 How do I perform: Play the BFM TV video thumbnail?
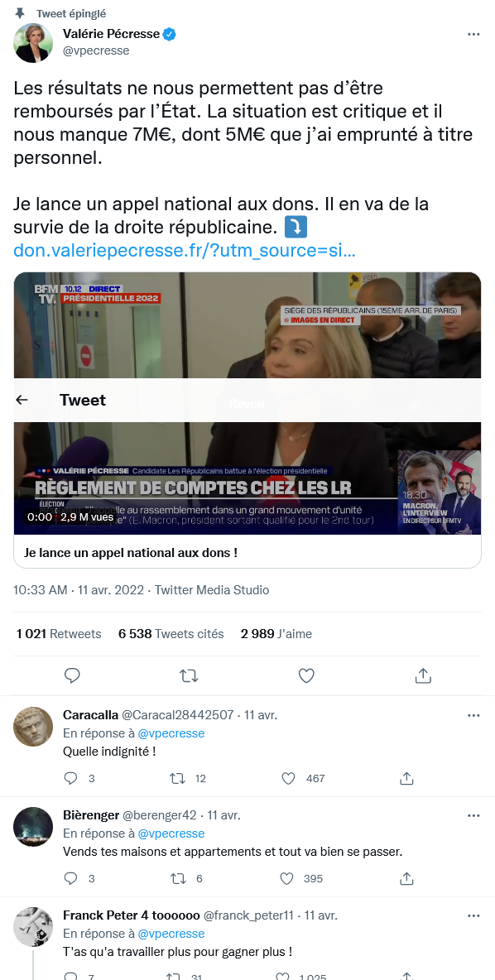pyautogui.click(x=247, y=403)
